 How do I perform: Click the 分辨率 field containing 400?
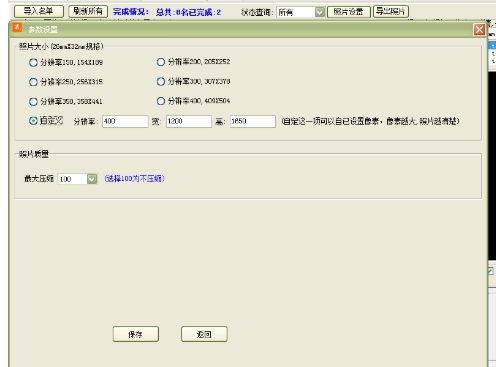pyautogui.click(x=125, y=121)
